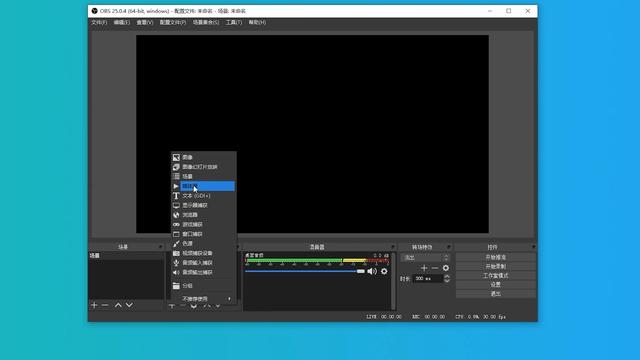Pop out the Scene Transitions (转场特效) dock
The width and height of the screenshot is (640, 360).
click(448, 247)
